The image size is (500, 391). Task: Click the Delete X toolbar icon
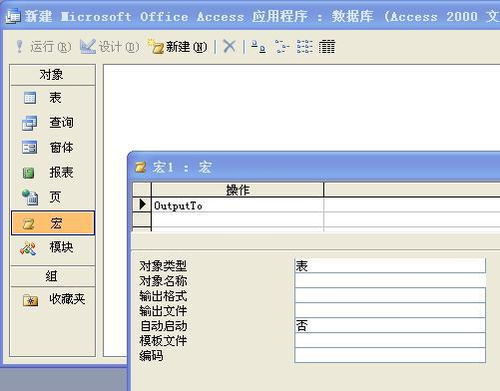[x=229, y=47]
